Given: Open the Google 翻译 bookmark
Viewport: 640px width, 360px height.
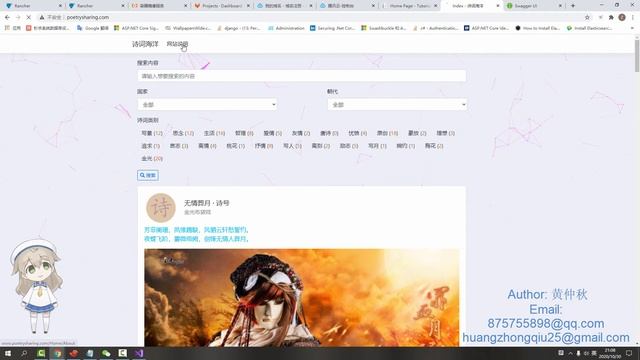Looking at the screenshot, I should pyautogui.click(x=93, y=28).
